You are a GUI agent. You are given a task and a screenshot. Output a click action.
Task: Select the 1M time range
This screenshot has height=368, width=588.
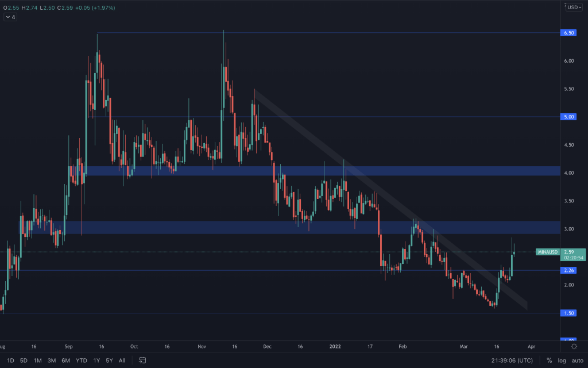coord(37,361)
